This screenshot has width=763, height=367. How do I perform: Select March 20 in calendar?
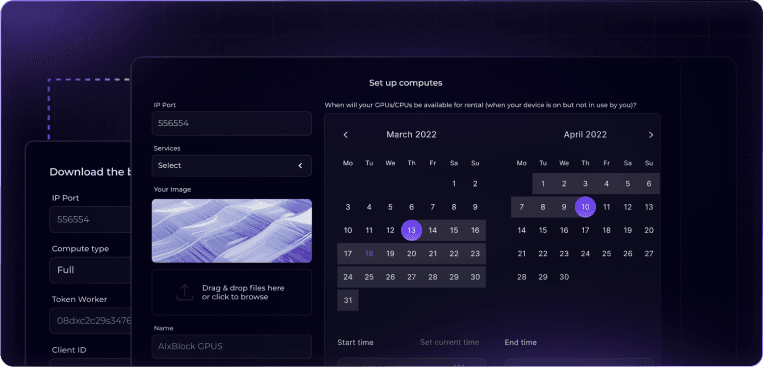pos(411,254)
